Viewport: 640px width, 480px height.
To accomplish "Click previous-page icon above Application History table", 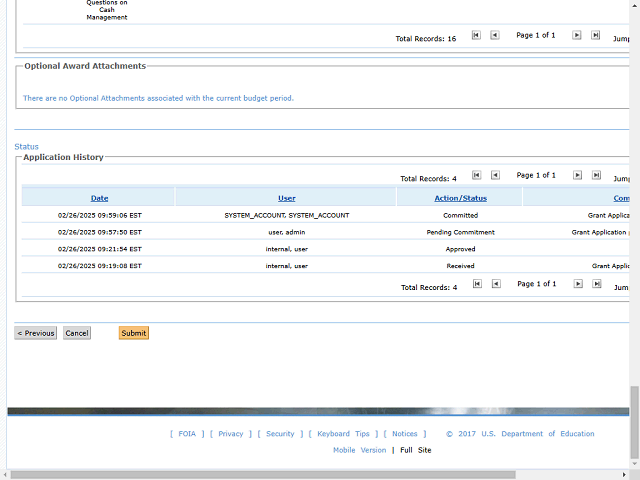I will (x=494, y=175).
